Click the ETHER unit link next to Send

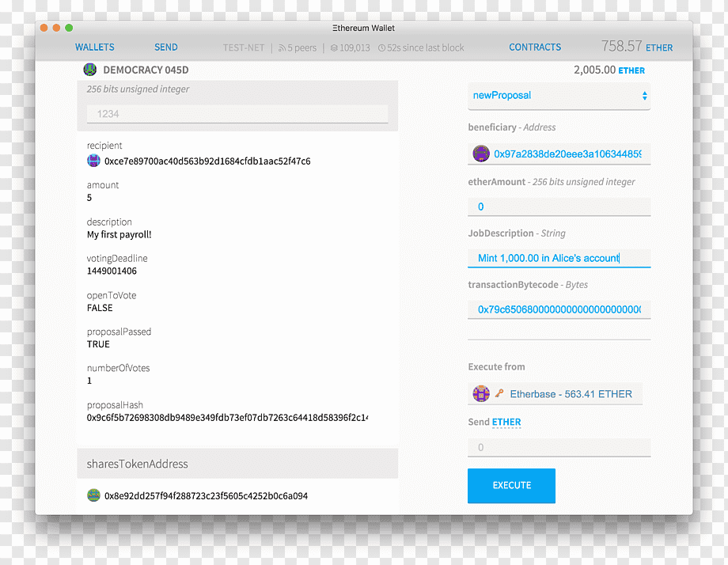click(x=506, y=422)
